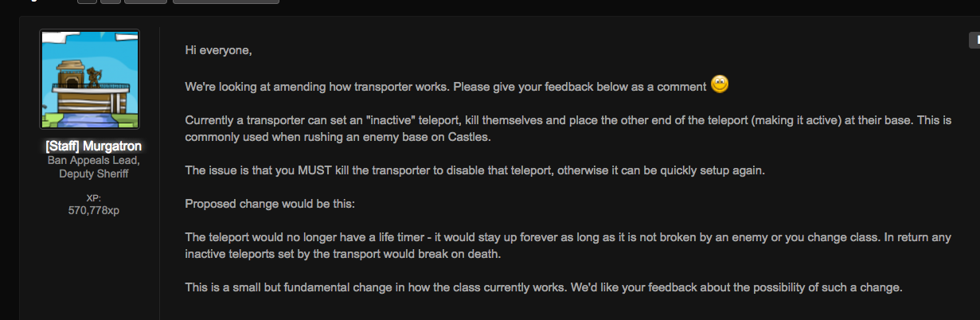Image resolution: width=980 pixels, height=320 pixels.
Task: Click the paragraph starting "The teleport would no longer"
Action: click(571, 246)
